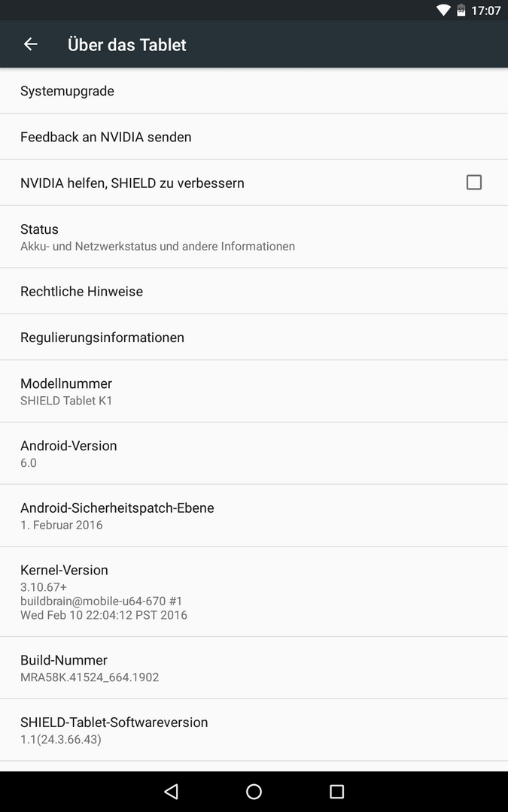This screenshot has width=508, height=812.
Task: Open recent apps with square button
Action: (337, 791)
